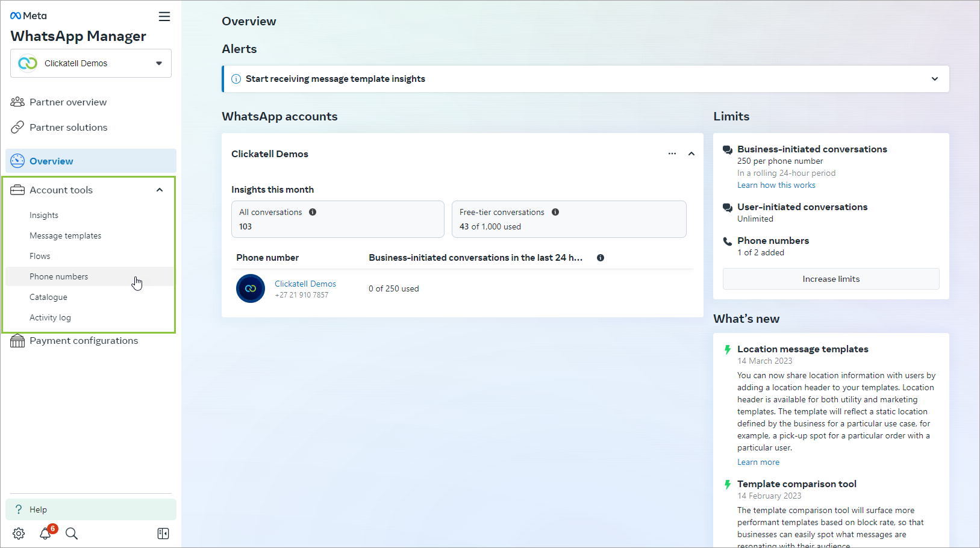
Task: Select Phone numbers in Account tools
Action: coord(59,276)
